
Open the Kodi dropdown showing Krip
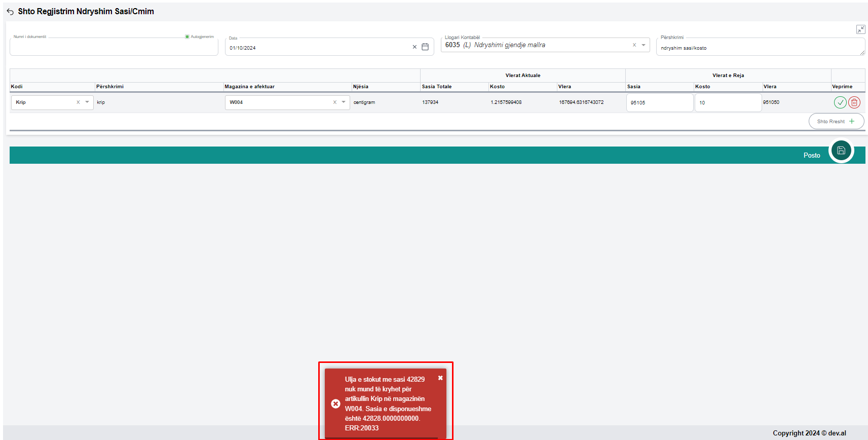[87, 102]
